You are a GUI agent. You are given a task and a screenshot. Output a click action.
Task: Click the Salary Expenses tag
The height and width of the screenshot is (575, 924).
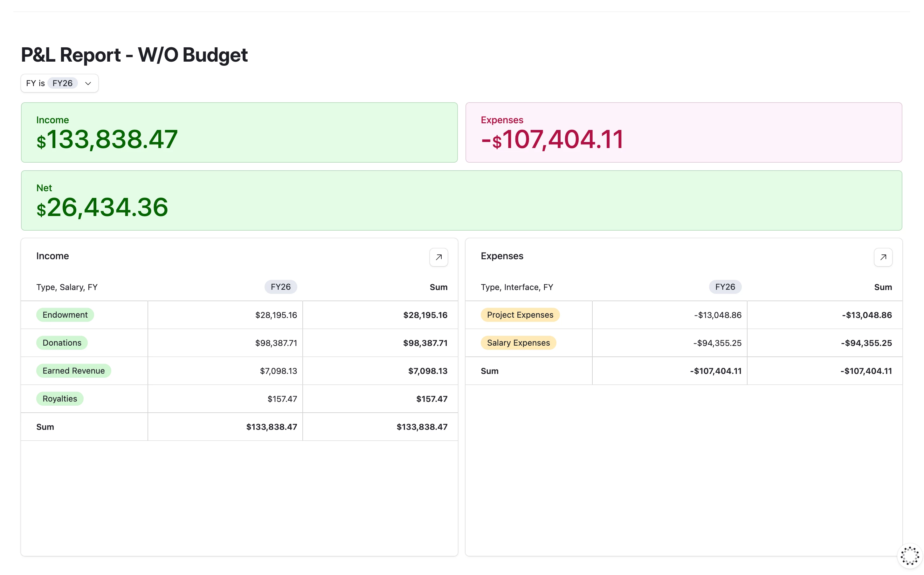(x=518, y=343)
